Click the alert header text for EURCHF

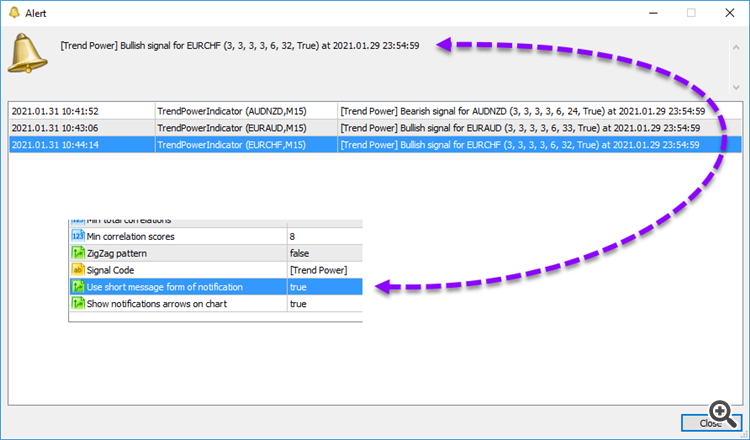pos(240,45)
